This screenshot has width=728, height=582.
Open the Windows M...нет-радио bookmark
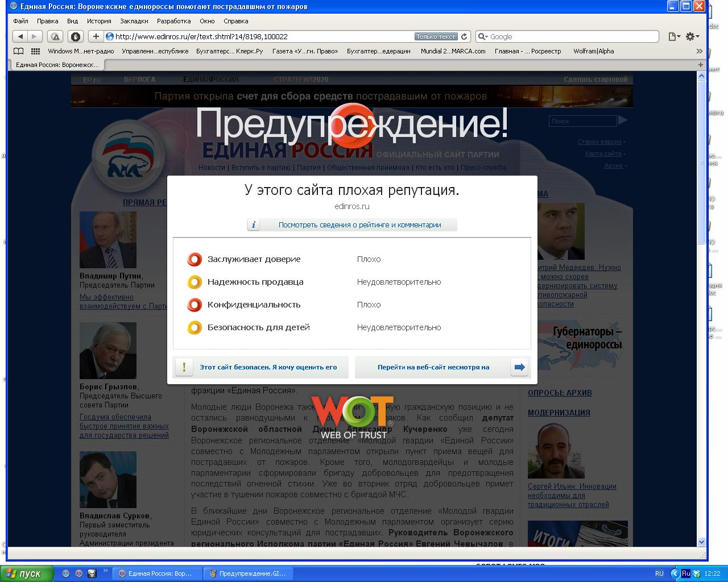[81, 51]
